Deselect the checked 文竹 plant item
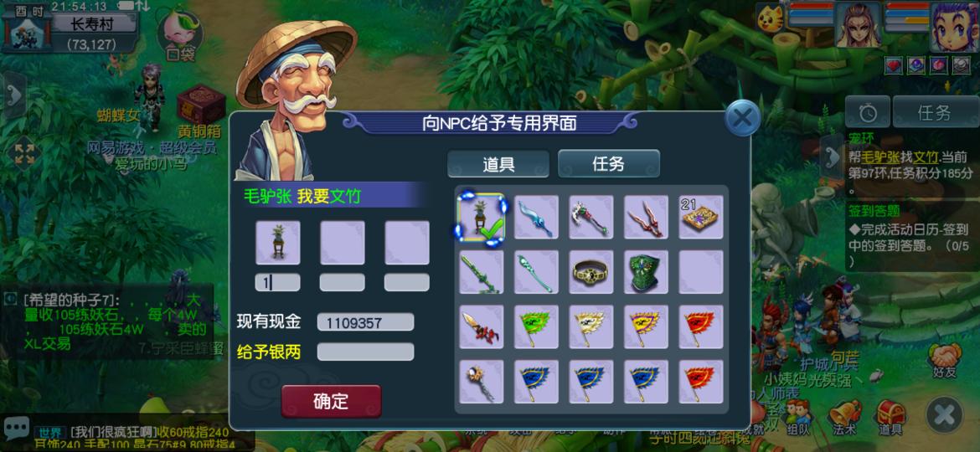Viewport: 980px width, 452px height. click(482, 217)
